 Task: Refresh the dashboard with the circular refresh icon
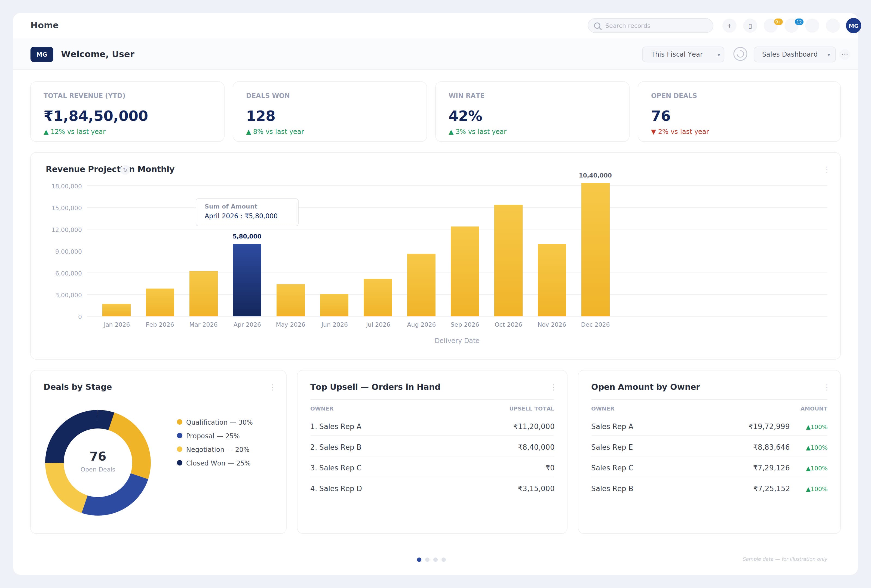[740, 54]
